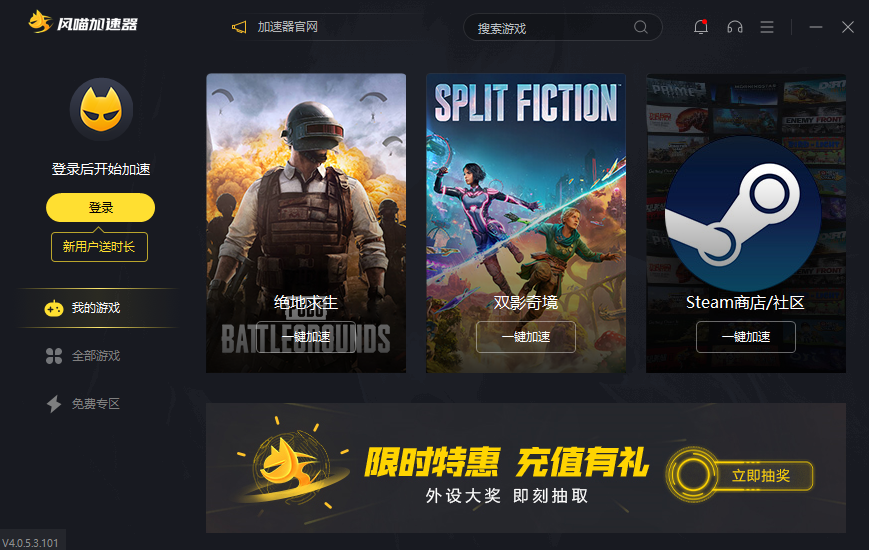The height and width of the screenshot is (550, 869).
Task: Click the search magnifier icon
Action: tap(641, 27)
